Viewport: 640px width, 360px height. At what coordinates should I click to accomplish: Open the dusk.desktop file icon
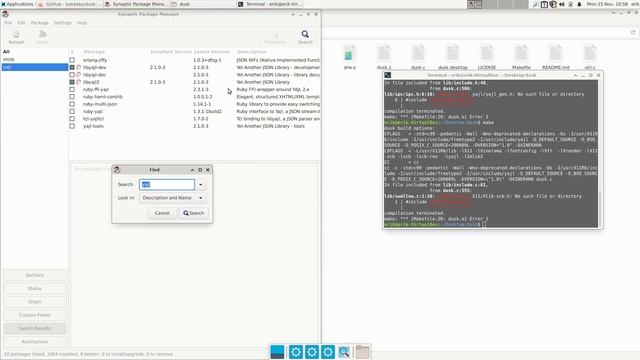pos(452,54)
